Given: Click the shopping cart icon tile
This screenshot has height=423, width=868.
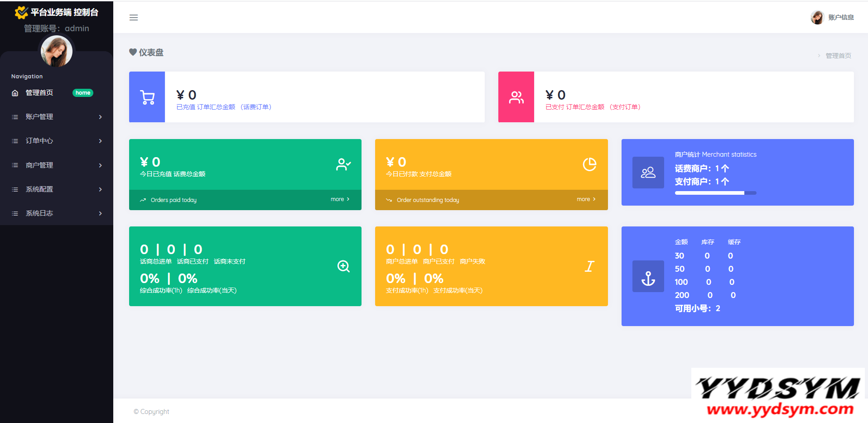Looking at the screenshot, I should pyautogui.click(x=147, y=97).
